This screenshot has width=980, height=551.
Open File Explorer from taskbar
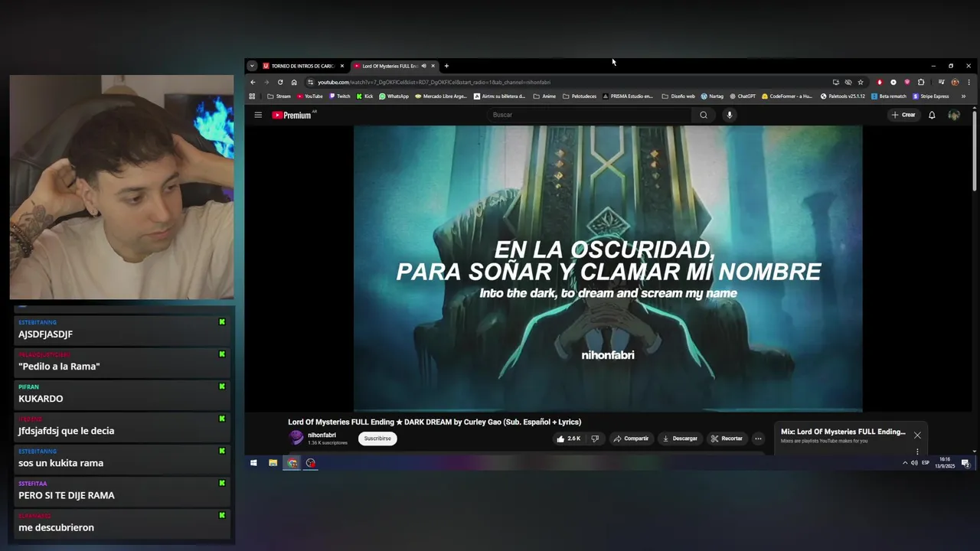point(273,463)
